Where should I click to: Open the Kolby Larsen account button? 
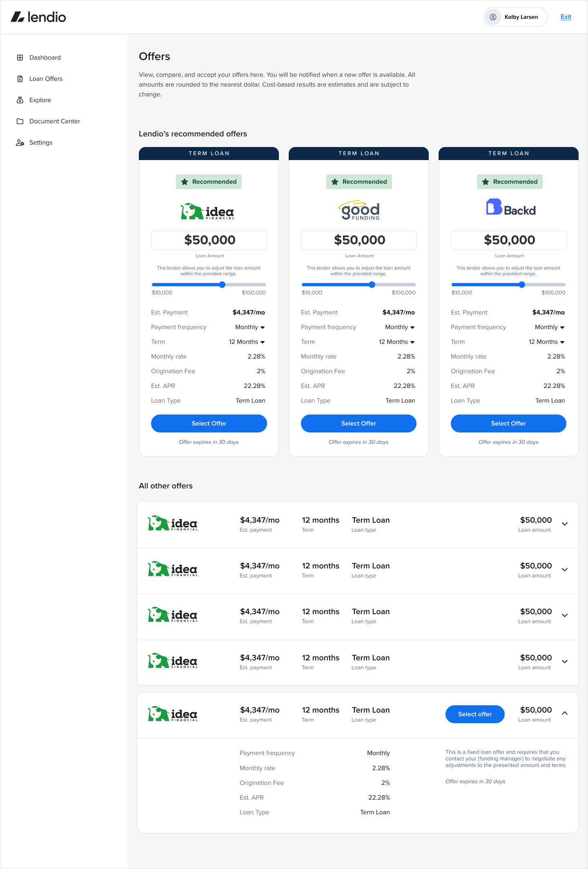tap(515, 17)
